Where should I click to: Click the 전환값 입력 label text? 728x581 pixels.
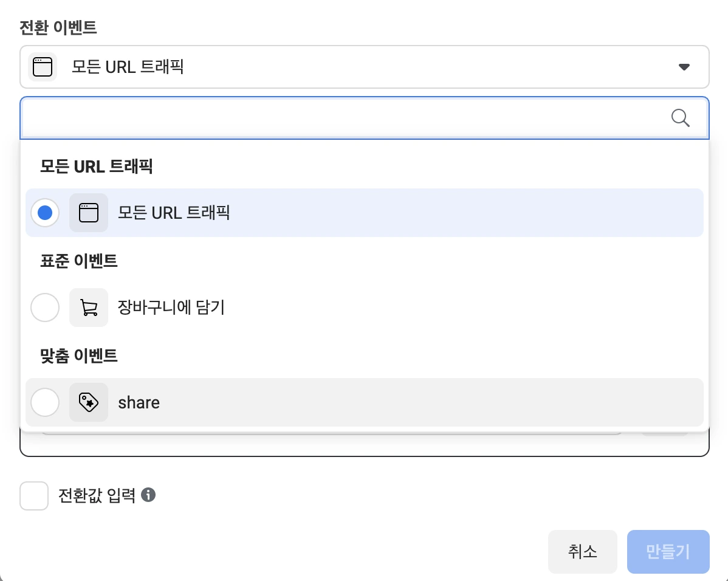97,496
